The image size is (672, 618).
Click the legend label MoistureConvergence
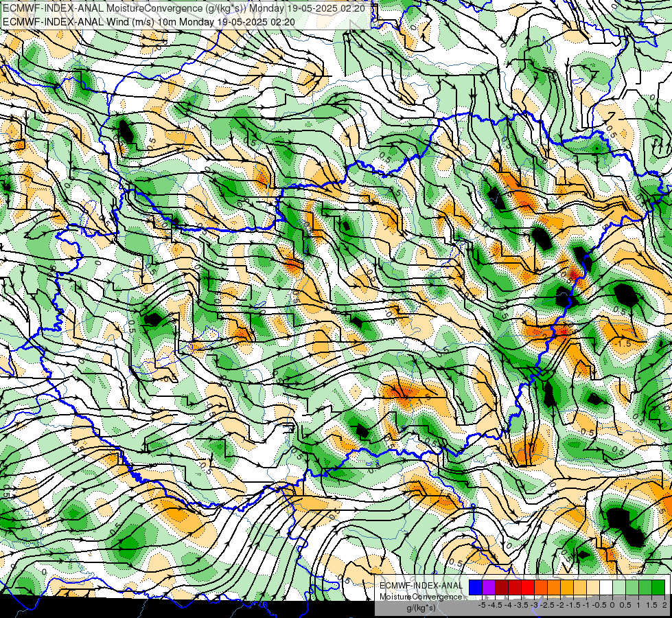pyautogui.click(x=421, y=597)
